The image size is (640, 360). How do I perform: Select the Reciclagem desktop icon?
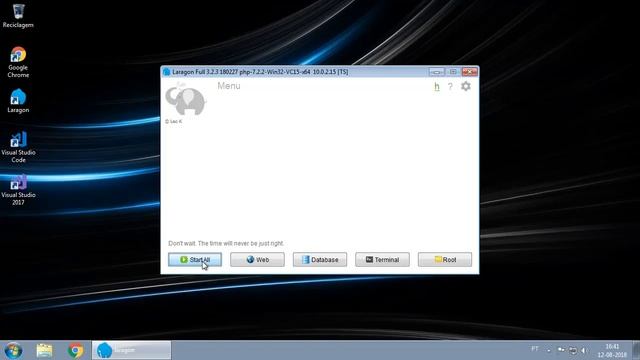pyautogui.click(x=18, y=16)
